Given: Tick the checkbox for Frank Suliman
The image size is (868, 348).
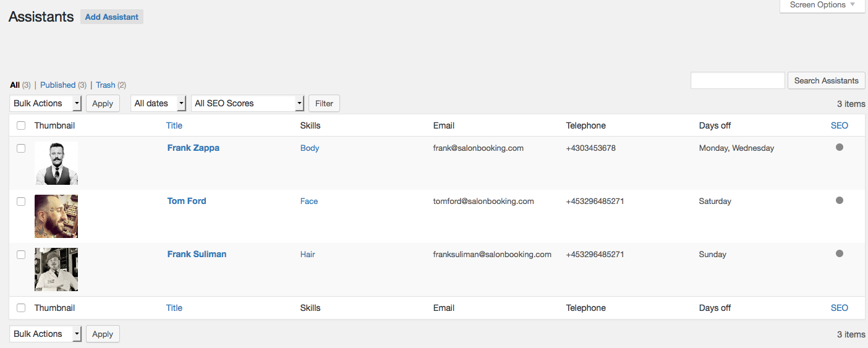Looking at the screenshot, I should click(21, 255).
